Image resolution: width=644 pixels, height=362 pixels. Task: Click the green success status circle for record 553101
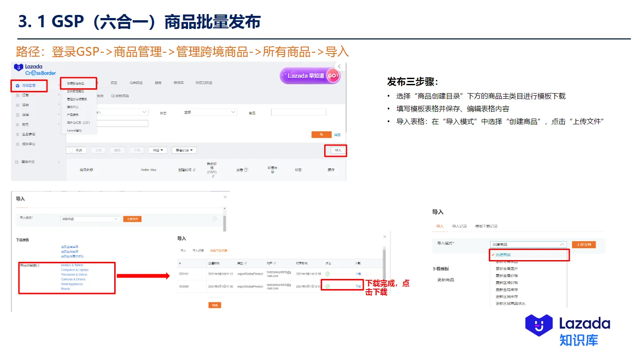(x=327, y=273)
